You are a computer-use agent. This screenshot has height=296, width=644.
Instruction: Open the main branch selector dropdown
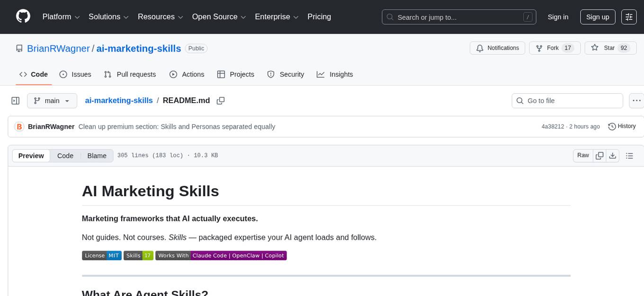[x=52, y=100]
